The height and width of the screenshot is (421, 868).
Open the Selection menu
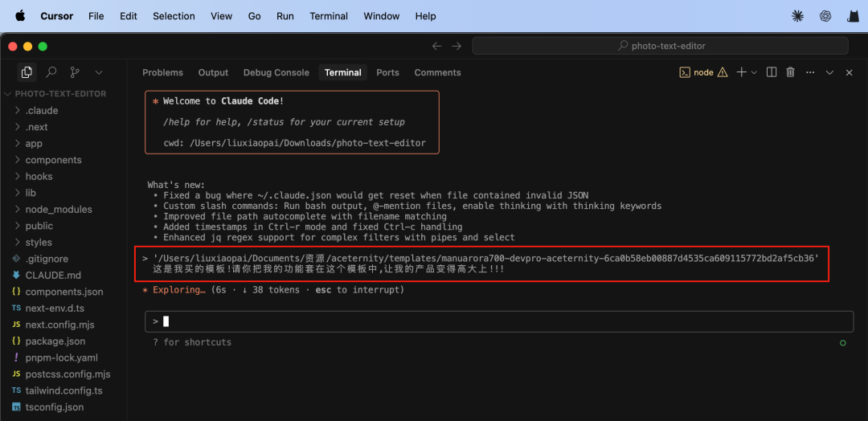pyautogui.click(x=174, y=16)
